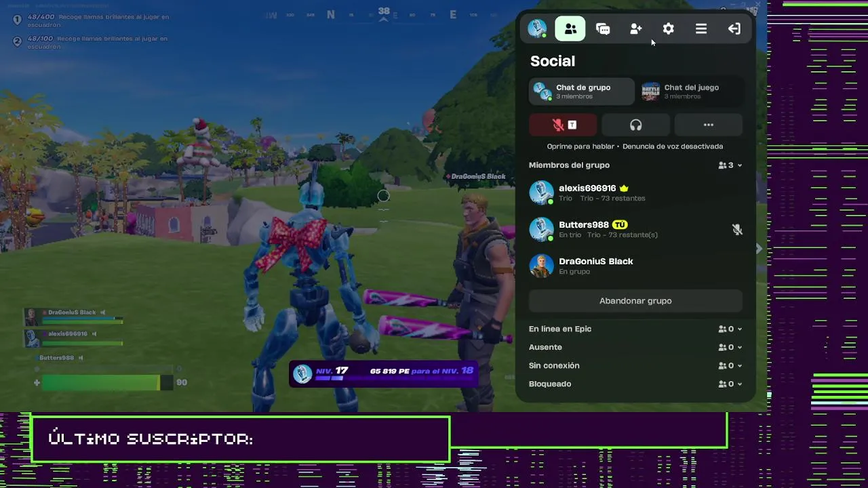Click DraGoniuS Black squad HUD entry

click(75, 316)
